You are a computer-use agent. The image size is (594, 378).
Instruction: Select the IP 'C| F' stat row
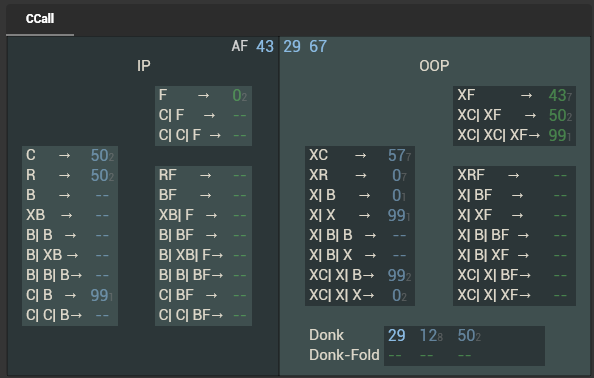point(203,115)
